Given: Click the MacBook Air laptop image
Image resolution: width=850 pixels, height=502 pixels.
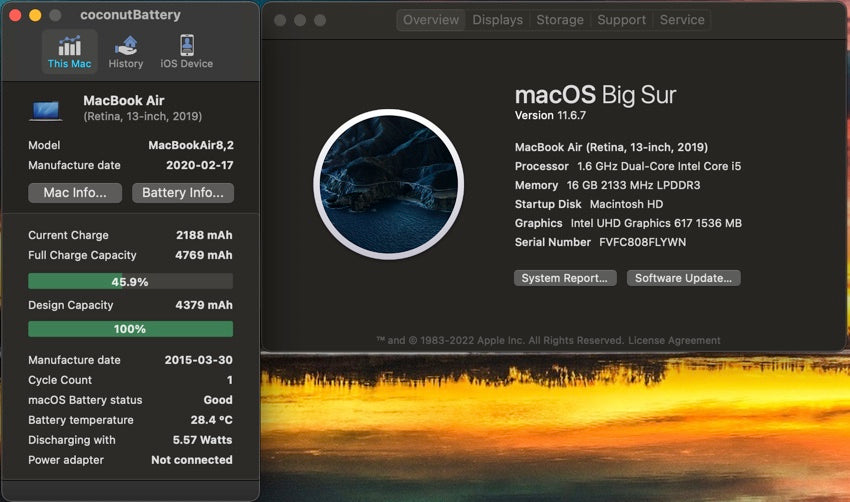Looking at the screenshot, I should coord(46,111).
